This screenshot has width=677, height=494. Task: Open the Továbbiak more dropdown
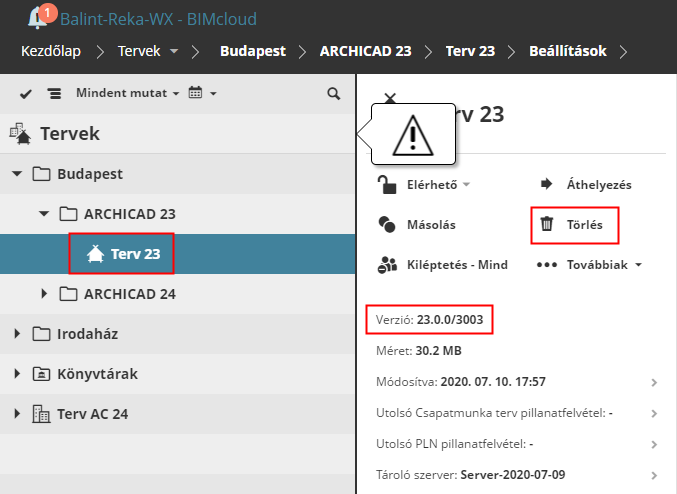coord(604,265)
